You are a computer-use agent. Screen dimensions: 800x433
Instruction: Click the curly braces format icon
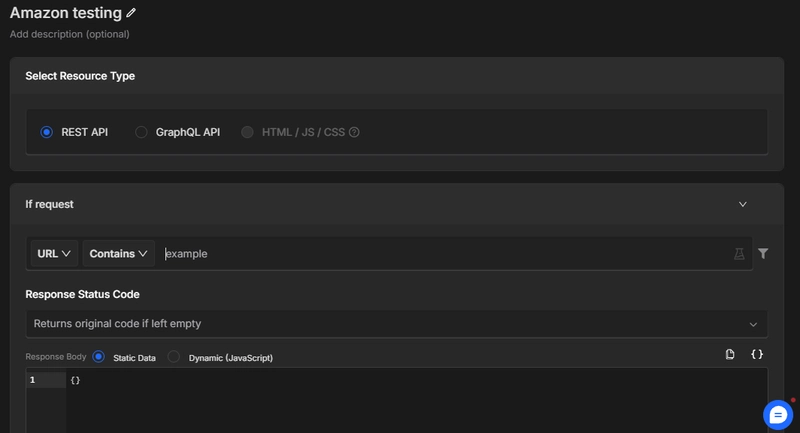(x=757, y=354)
